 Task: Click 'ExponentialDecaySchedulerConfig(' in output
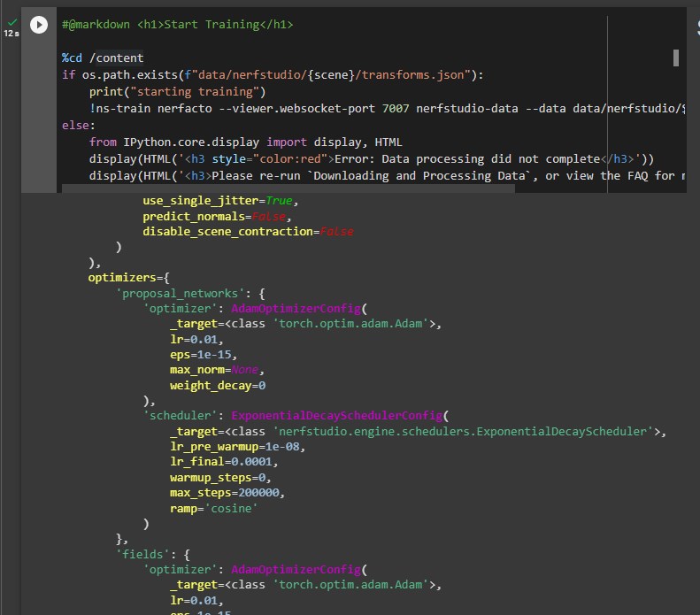click(340, 416)
